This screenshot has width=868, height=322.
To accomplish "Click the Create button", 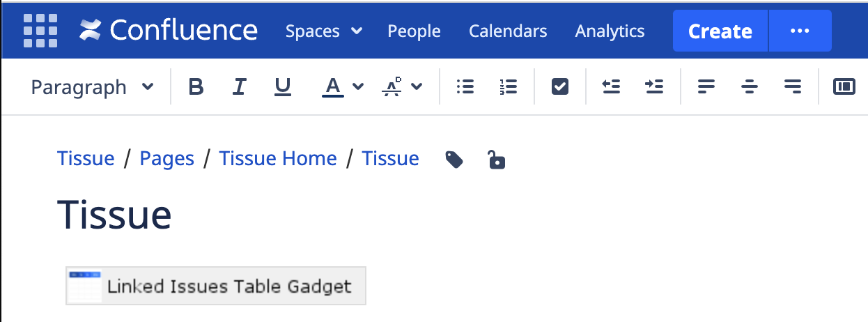I will click(720, 31).
